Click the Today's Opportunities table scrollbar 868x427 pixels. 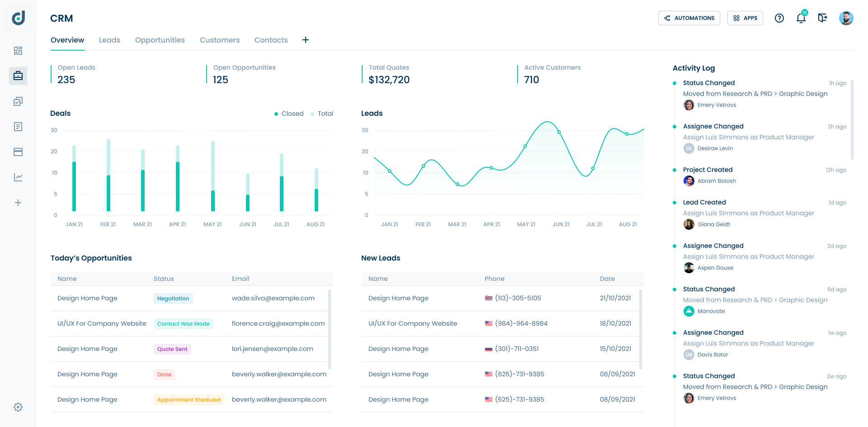pyautogui.click(x=330, y=329)
